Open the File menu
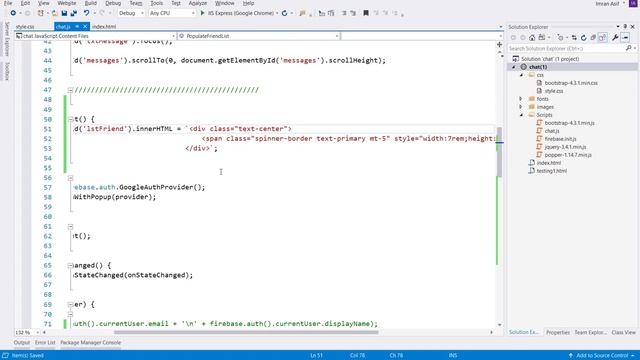Image resolution: width=640 pixels, height=360 pixels. (x=8, y=3)
